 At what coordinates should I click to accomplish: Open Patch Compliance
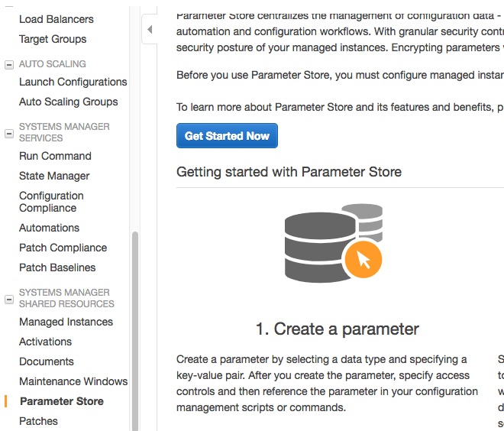[x=63, y=248]
